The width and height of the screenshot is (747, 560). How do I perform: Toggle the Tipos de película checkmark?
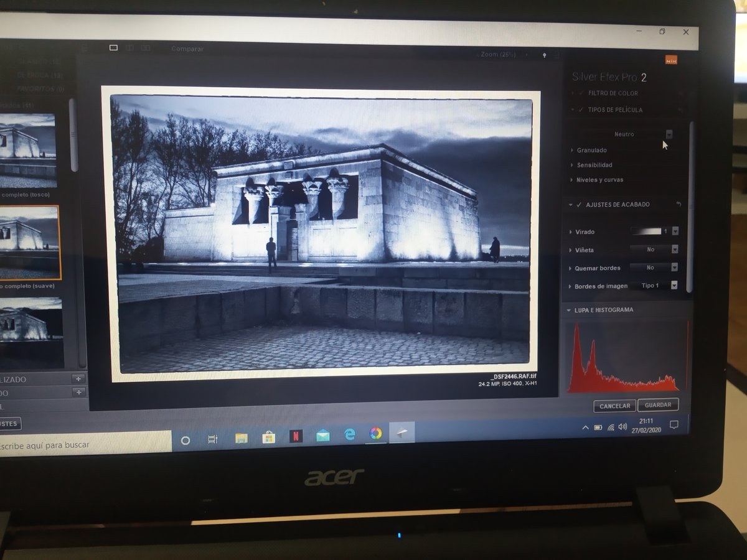pyautogui.click(x=581, y=110)
